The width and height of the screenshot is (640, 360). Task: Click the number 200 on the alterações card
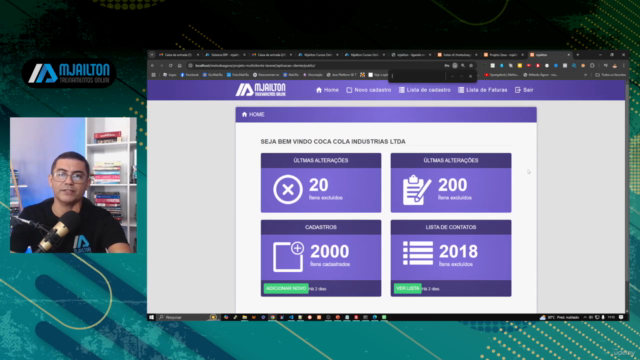click(452, 185)
